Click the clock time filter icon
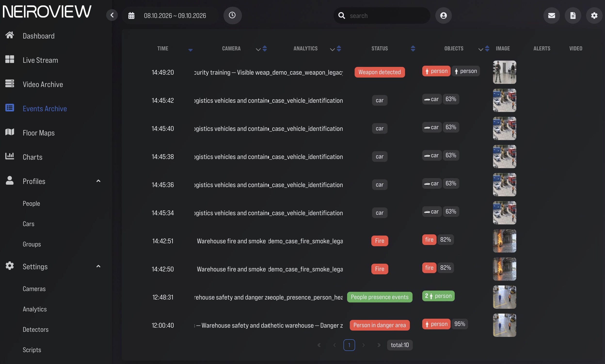This screenshot has height=364, width=605. point(232,15)
